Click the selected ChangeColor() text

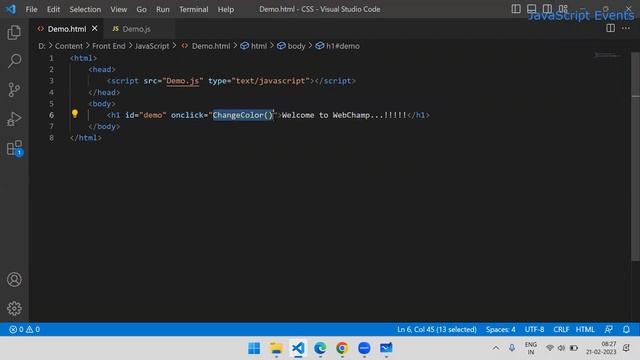[242, 115]
